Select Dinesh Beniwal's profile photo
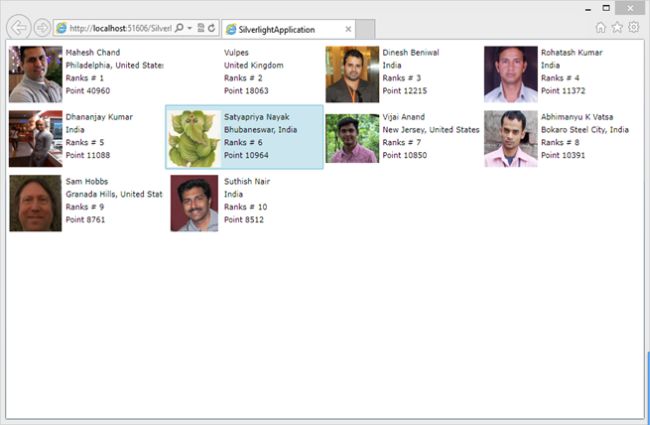This screenshot has width=650, height=425. [352, 74]
